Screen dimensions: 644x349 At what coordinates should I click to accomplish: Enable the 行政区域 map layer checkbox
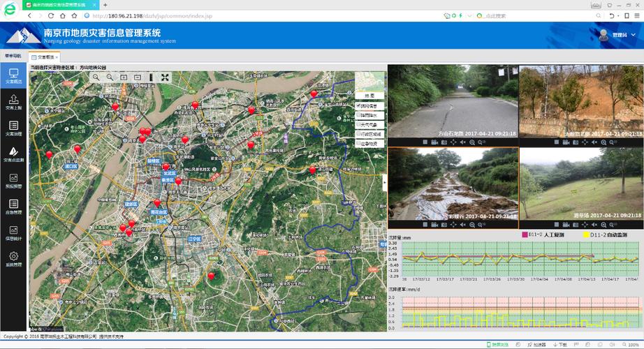click(x=358, y=133)
